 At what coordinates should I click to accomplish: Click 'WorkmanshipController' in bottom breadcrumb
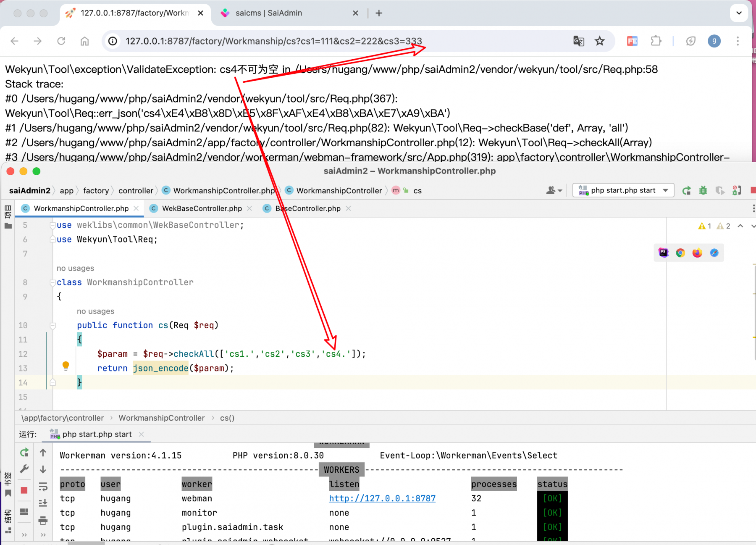[162, 418]
